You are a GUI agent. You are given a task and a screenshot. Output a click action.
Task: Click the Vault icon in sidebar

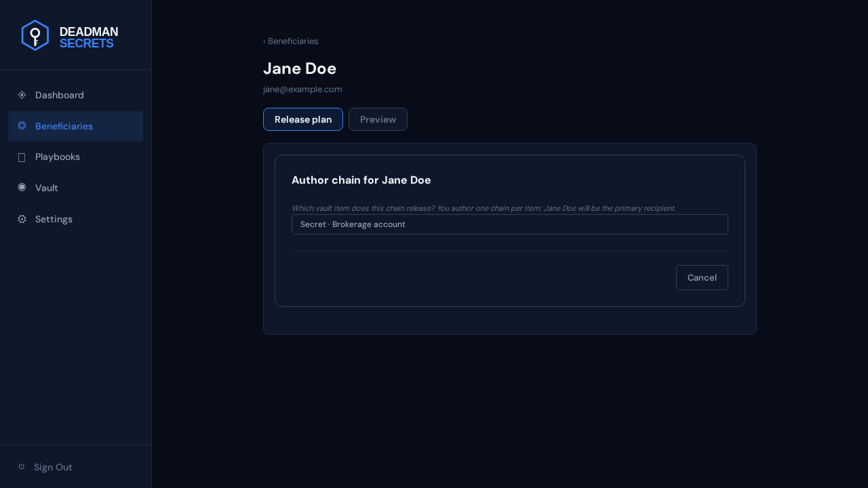point(22,188)
